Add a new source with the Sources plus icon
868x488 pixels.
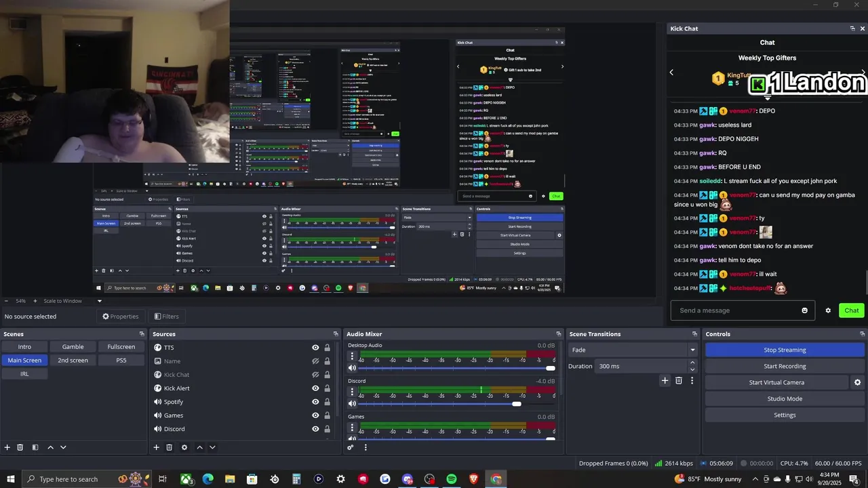[156, 447]
